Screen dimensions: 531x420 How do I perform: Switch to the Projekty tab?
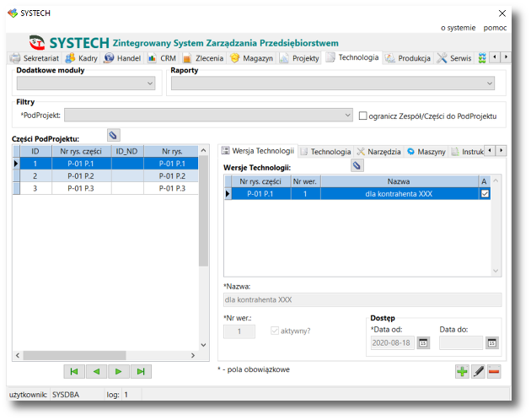299,58
